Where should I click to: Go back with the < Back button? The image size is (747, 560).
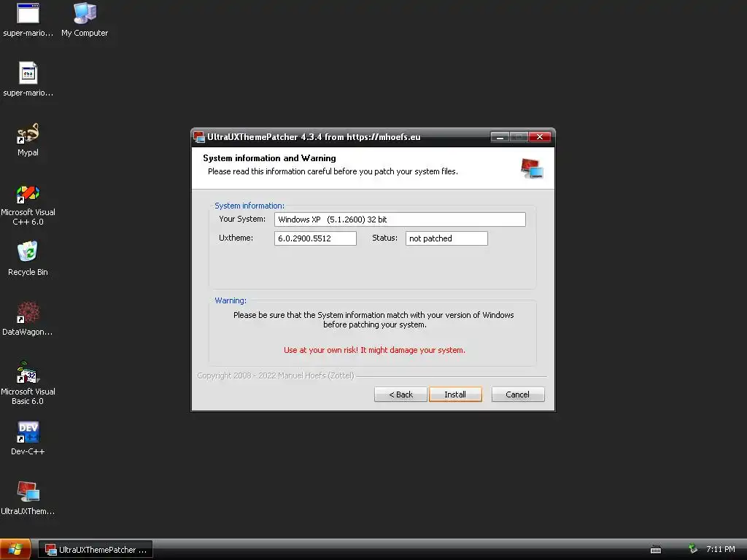point(400,394)
